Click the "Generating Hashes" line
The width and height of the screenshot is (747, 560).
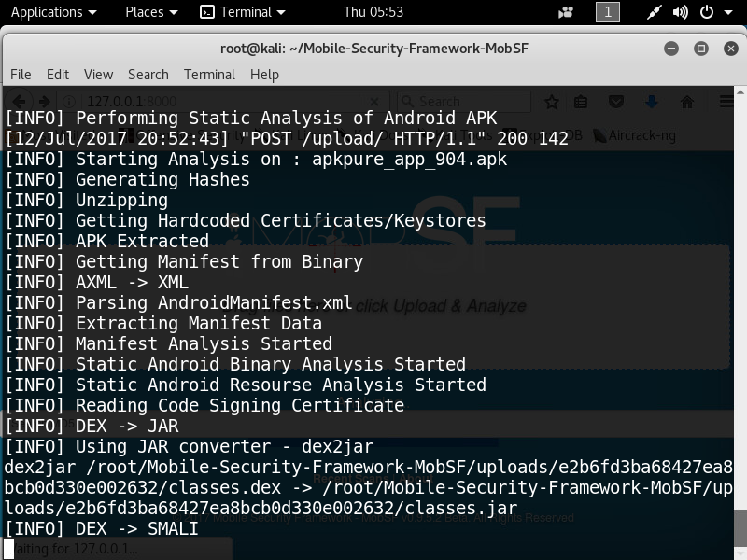click(127, 180)
